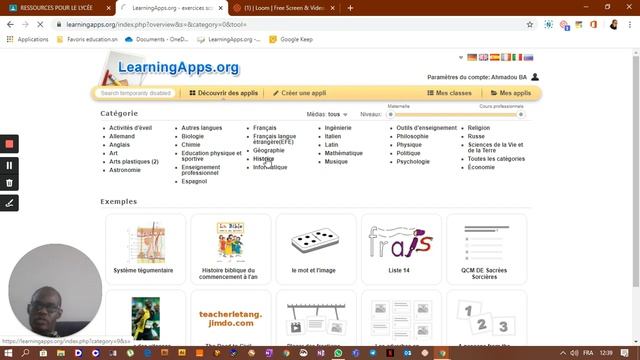
Task: Open the Système tégumentaire example
Action: (145, 249)
